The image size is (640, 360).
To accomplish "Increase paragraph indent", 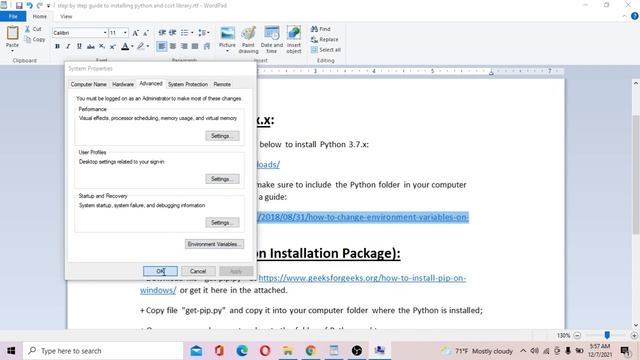I will click(173, 33).
